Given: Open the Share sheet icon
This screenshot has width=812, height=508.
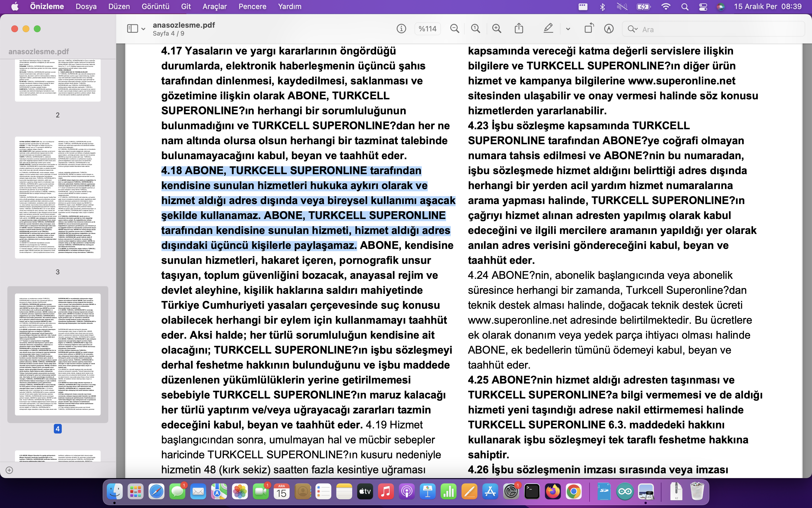Looking at the screenshot, I should click(519, 28).
